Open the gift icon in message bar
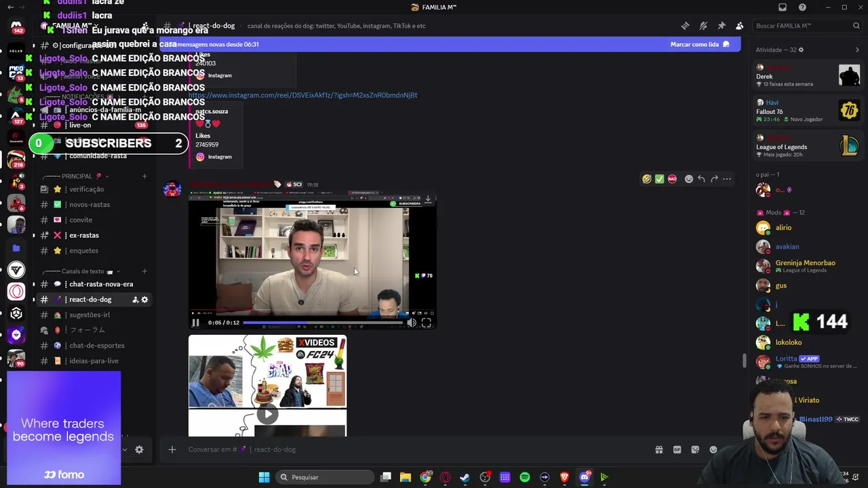The width and height of the screenshot is (868, 488). tap(658, 449)
